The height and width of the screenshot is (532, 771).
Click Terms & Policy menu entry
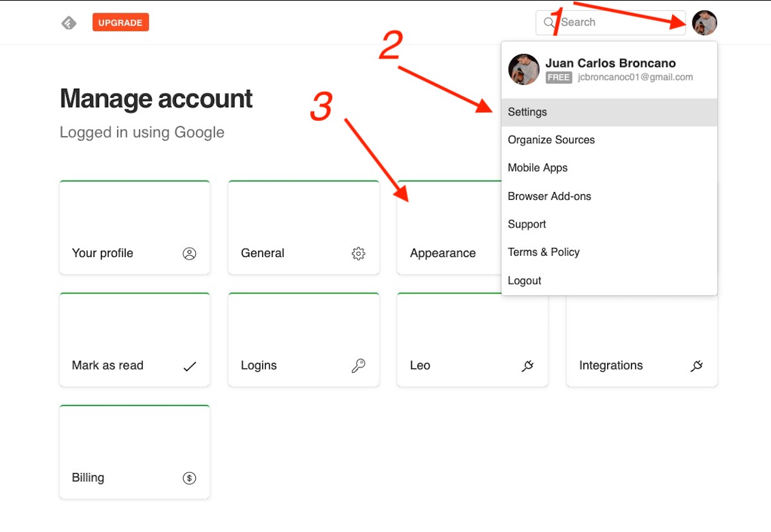pos(544,252)
